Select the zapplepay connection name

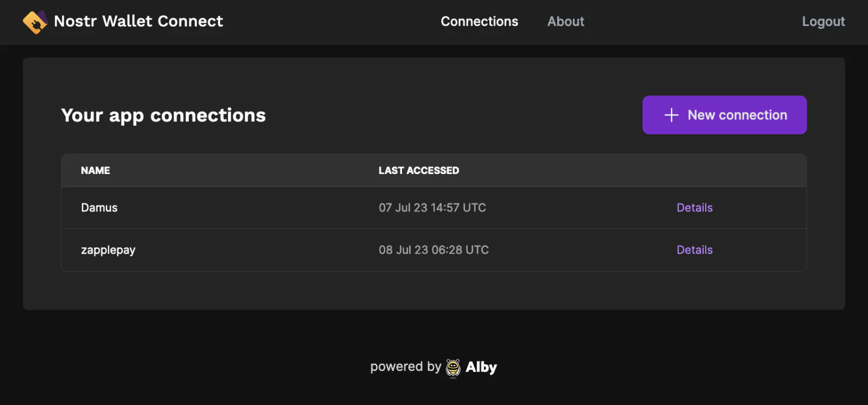(108, 250)
